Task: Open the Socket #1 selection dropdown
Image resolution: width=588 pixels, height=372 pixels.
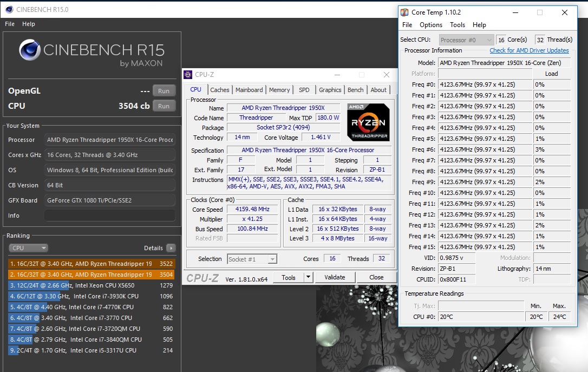Action: tap(252, 259)
